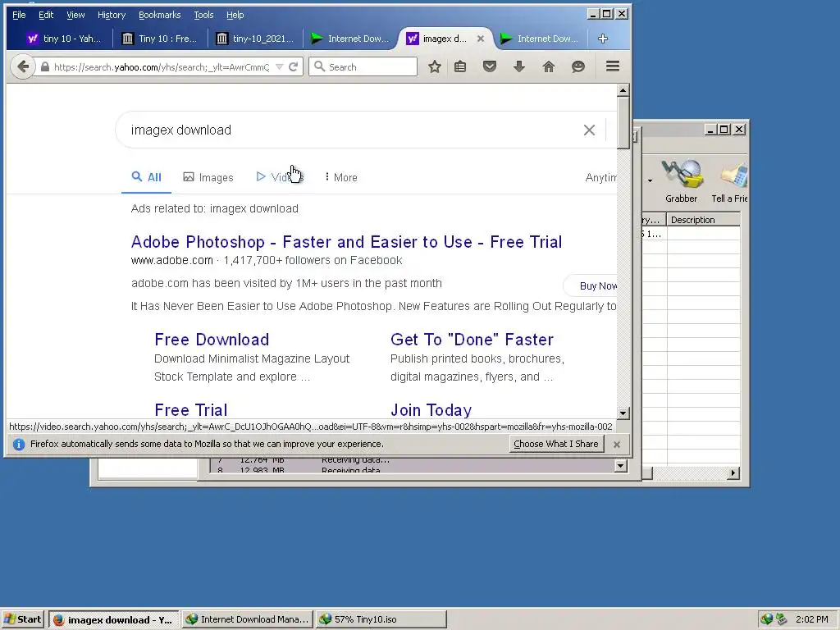This screenshot has width=840, height=630.
Task: Open the Bookmarks menu
Action: 160,15
